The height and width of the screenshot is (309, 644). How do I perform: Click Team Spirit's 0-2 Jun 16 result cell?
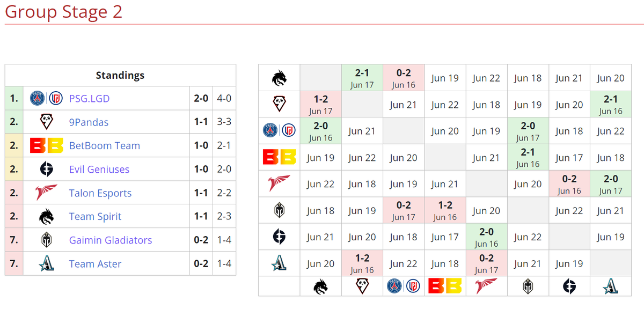tap(404, 78)
